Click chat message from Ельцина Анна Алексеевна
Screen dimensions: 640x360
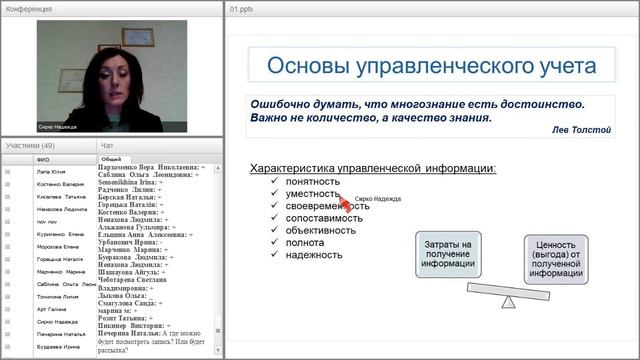click(x=145, y=235)
